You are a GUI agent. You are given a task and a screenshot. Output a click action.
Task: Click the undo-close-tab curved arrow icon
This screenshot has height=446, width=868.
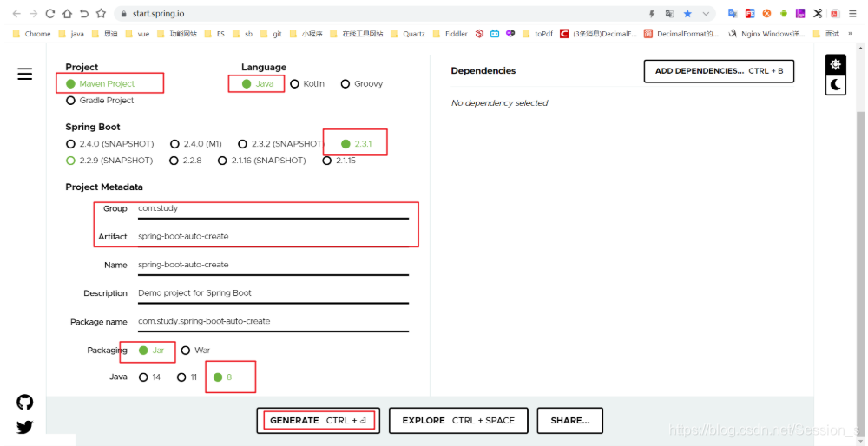pos(84,13)
